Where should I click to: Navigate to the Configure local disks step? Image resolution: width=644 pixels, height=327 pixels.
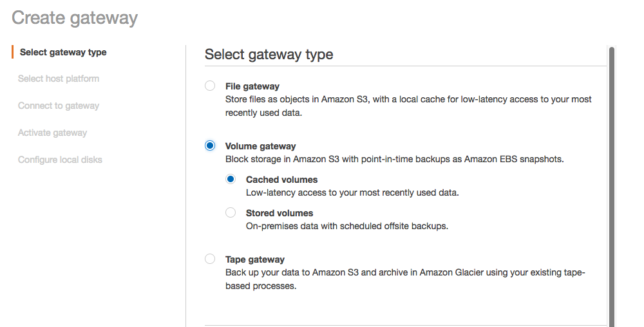click(60, 160)
